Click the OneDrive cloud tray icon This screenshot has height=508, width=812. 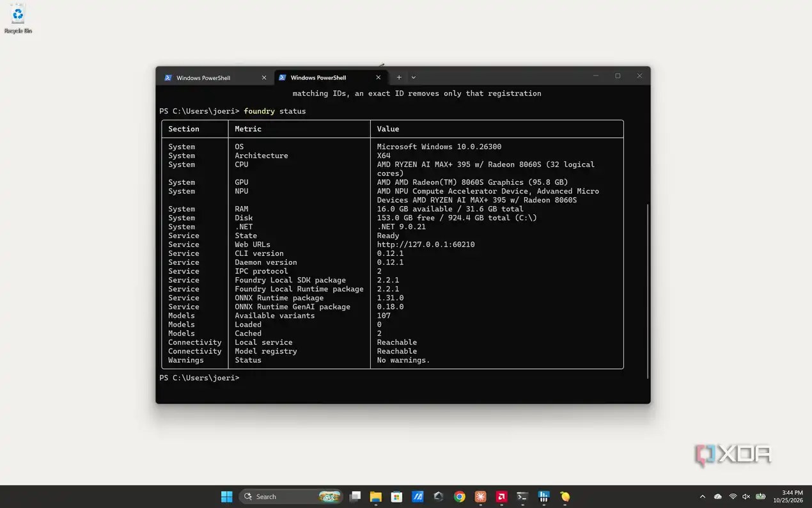point(718,496)
